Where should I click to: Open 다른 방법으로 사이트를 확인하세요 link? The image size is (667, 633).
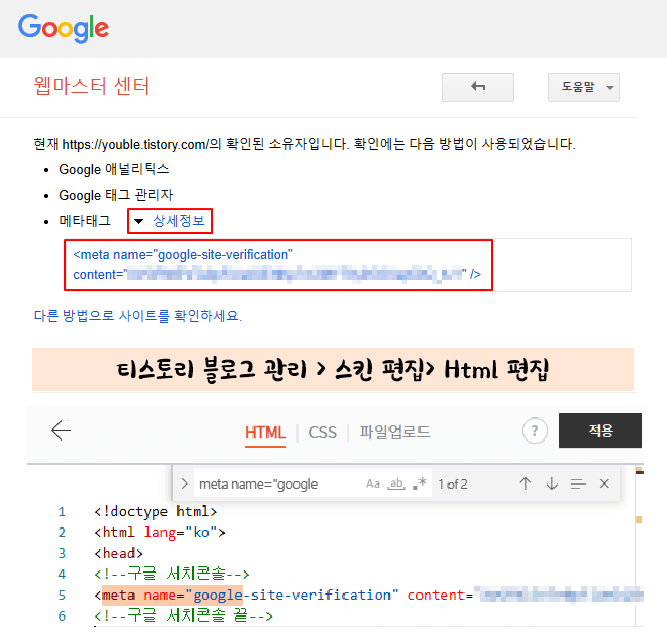click(138, 316)
